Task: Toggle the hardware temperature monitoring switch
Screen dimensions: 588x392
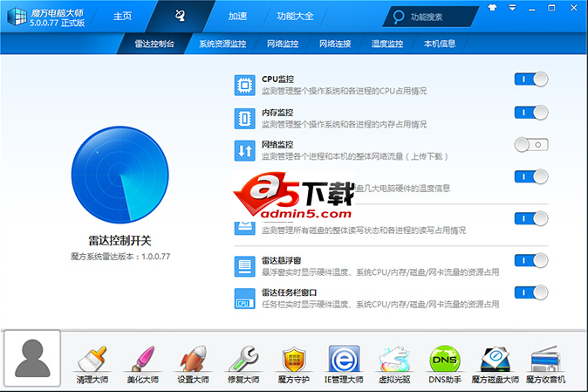Action: [x=531, y=176]
